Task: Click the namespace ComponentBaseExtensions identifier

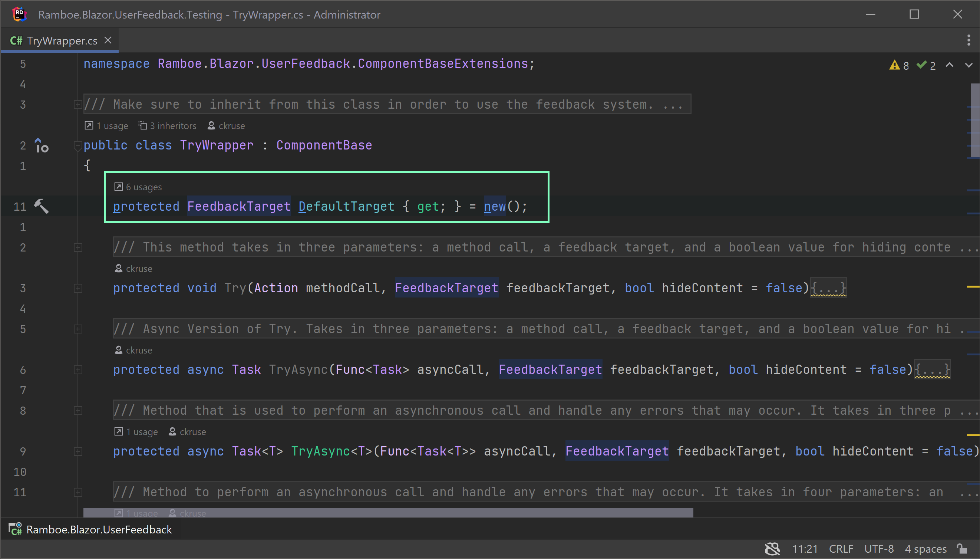Action: coord(443,63)
